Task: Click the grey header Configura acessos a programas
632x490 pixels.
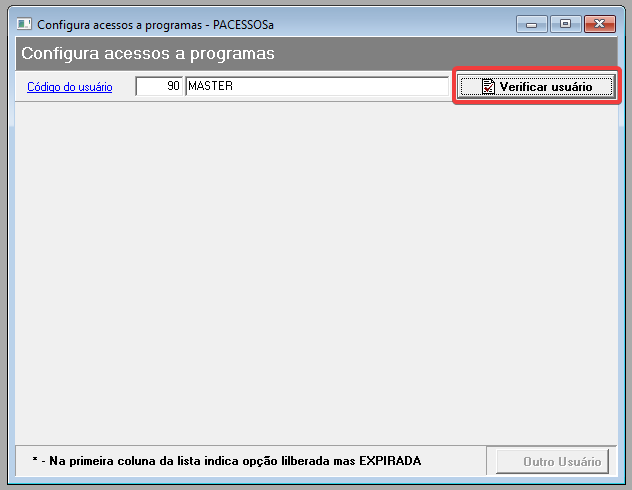Action: pyautogui.click(x=148, y=53)
